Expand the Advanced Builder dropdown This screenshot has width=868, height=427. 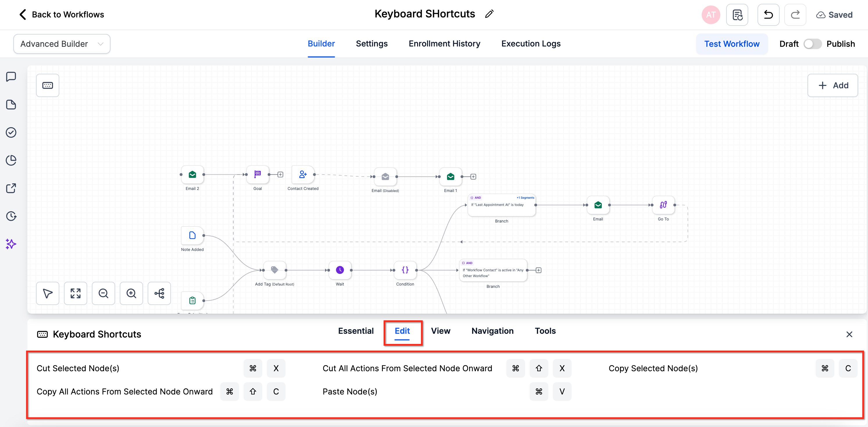[62, 44]
